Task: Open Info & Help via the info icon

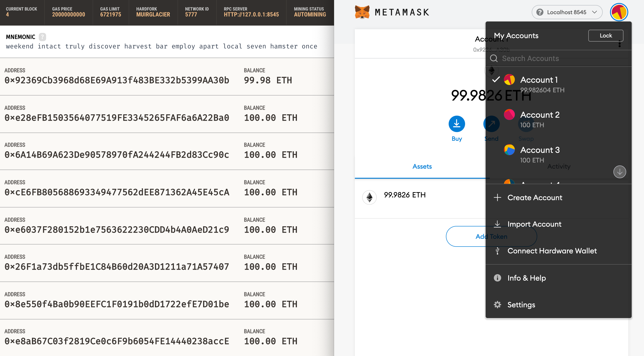Action: [497, 278]
